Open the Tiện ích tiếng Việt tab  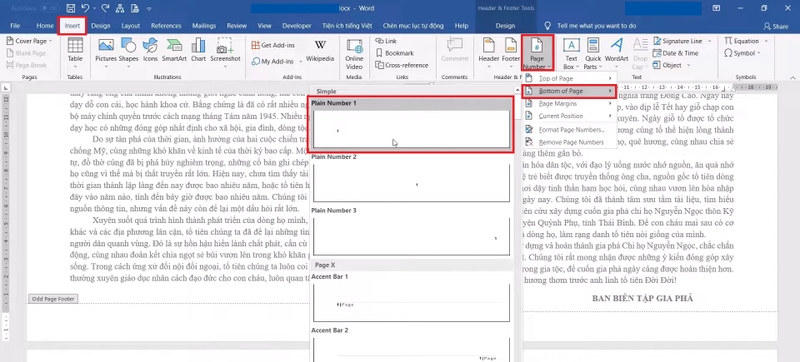347,26
